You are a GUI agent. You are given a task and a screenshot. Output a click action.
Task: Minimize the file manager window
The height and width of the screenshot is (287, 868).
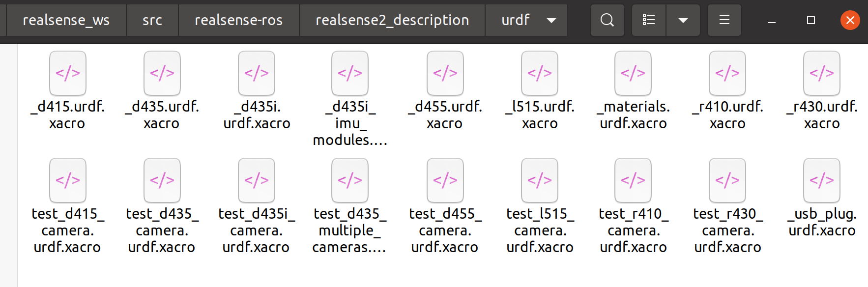point(772,20)
